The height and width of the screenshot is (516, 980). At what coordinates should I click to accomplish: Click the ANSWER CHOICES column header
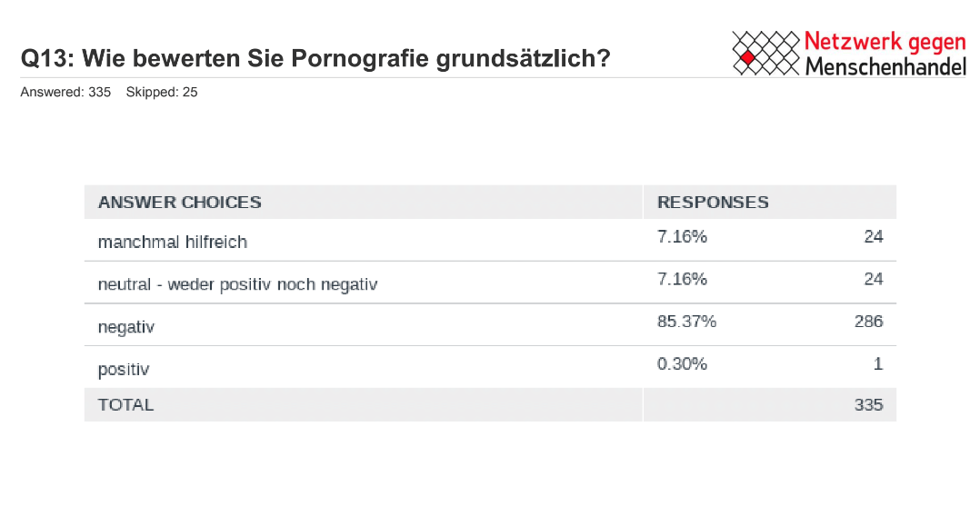[180, 203]
